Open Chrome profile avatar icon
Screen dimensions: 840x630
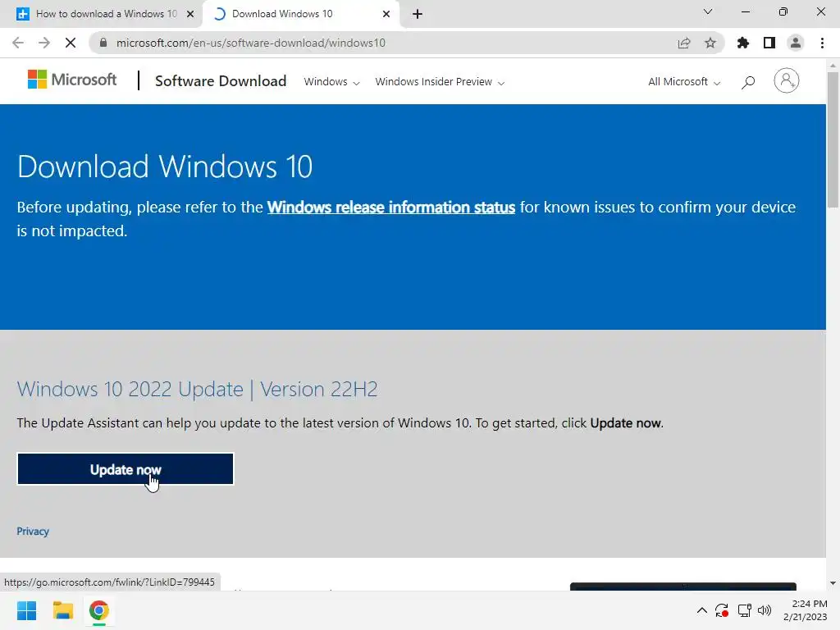tap(796, 43)
